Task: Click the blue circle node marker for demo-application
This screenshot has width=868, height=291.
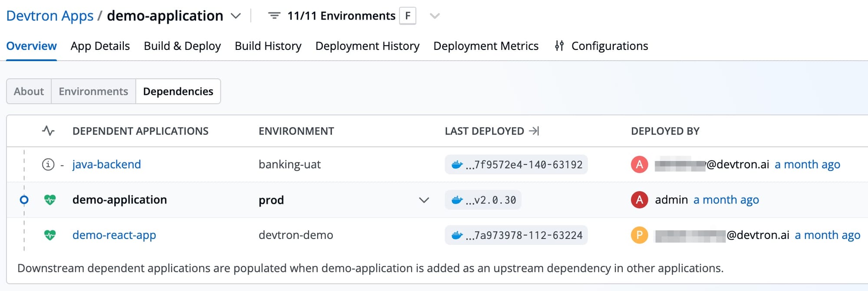Action: 24,199
